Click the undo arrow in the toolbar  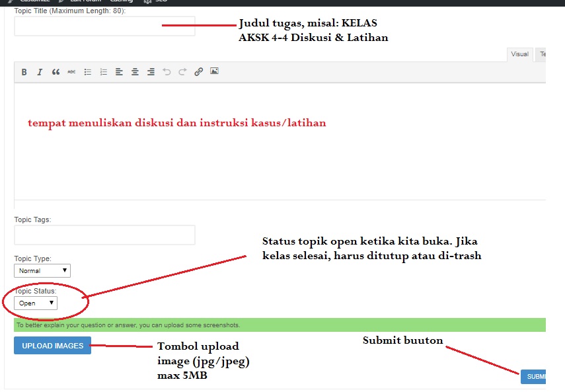[x=167, y=72]
